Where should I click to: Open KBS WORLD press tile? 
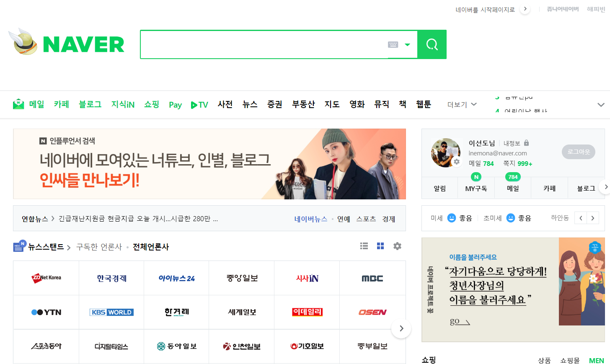111,312
